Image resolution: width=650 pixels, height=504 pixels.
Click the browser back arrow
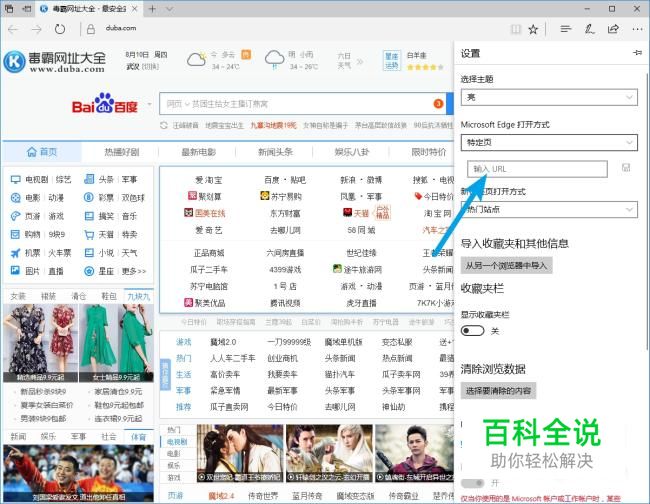click(x=13, y=29)
